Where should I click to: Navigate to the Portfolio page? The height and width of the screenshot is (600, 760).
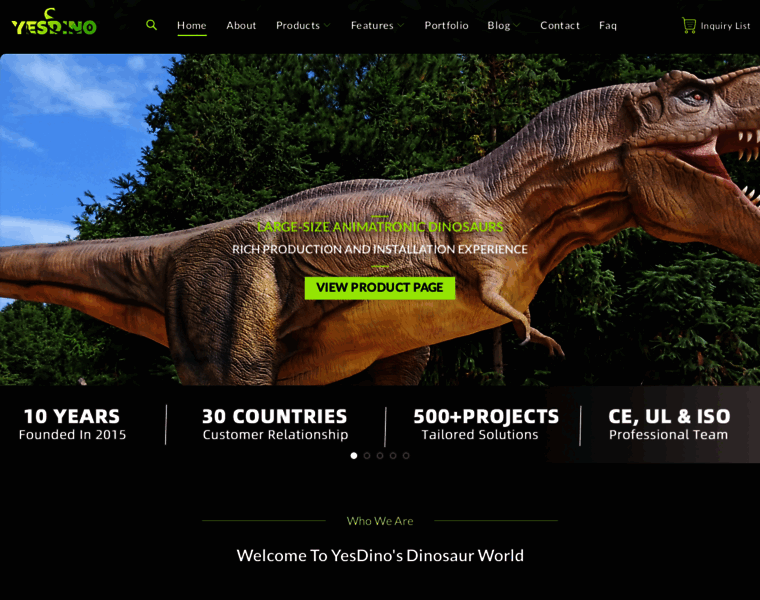[x=446, y=25]
